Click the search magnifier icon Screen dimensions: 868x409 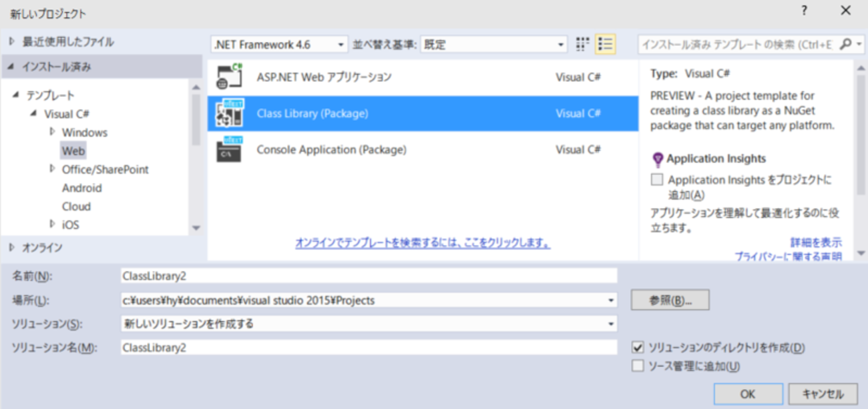coord(845,45)
